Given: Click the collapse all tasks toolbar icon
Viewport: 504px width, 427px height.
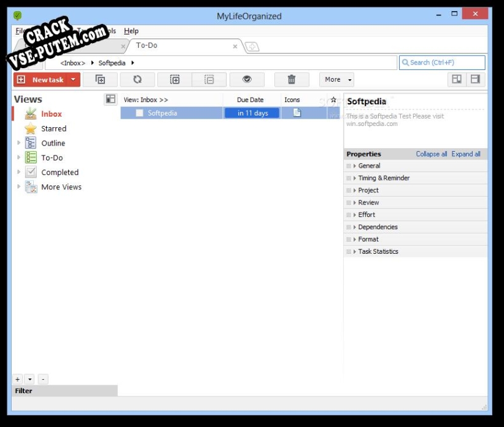Looking at the screenshot, I should [209, 79].
